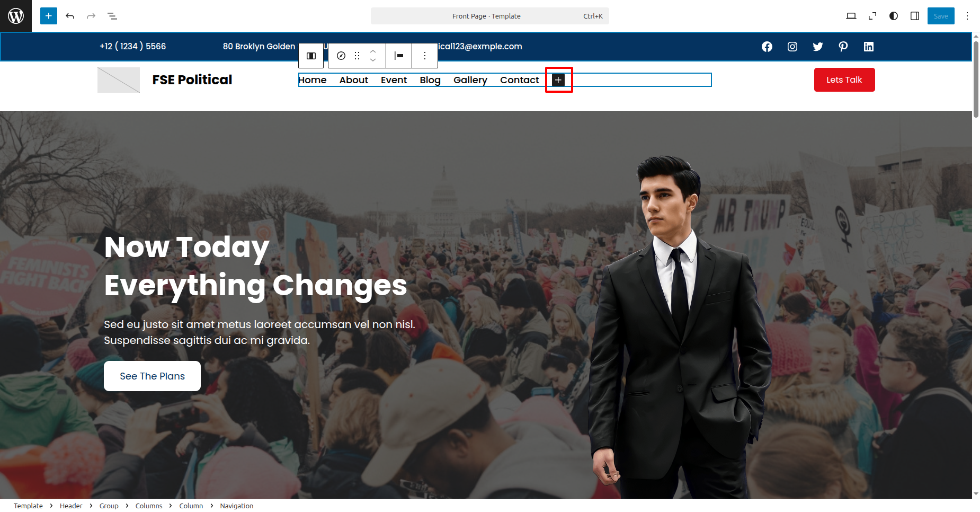Toggle the Settings sidebar panel

click(x=915, y=16)
